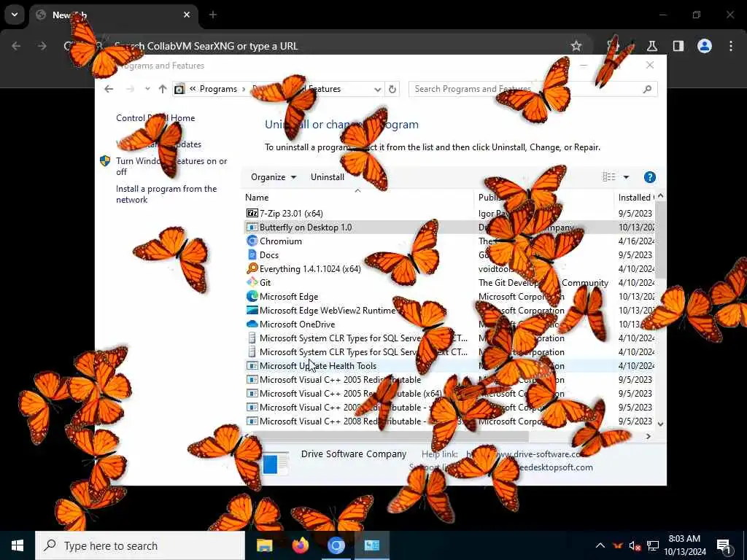
Task: Open the Organize dropdown menu
Action: pos(274,177)
